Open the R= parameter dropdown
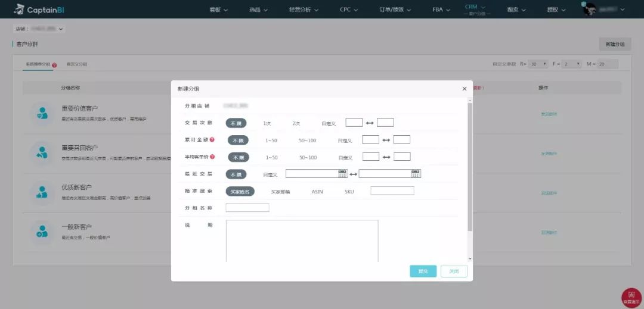The image size is (644, 309). pos(538,64)
